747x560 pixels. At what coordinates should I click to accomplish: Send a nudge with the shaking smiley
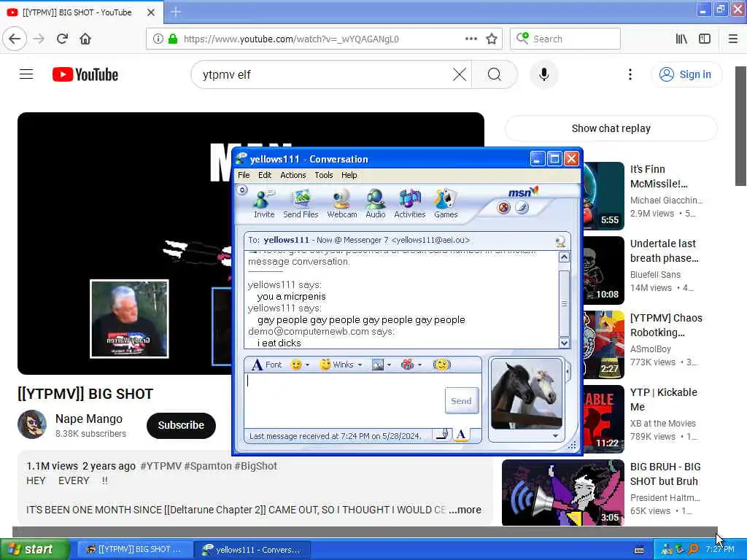441,365
